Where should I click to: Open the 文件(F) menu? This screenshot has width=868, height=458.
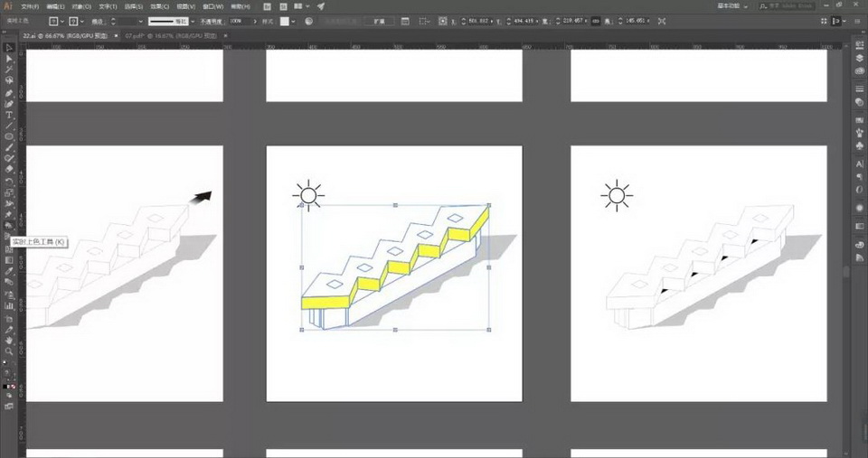click(30, 6)
